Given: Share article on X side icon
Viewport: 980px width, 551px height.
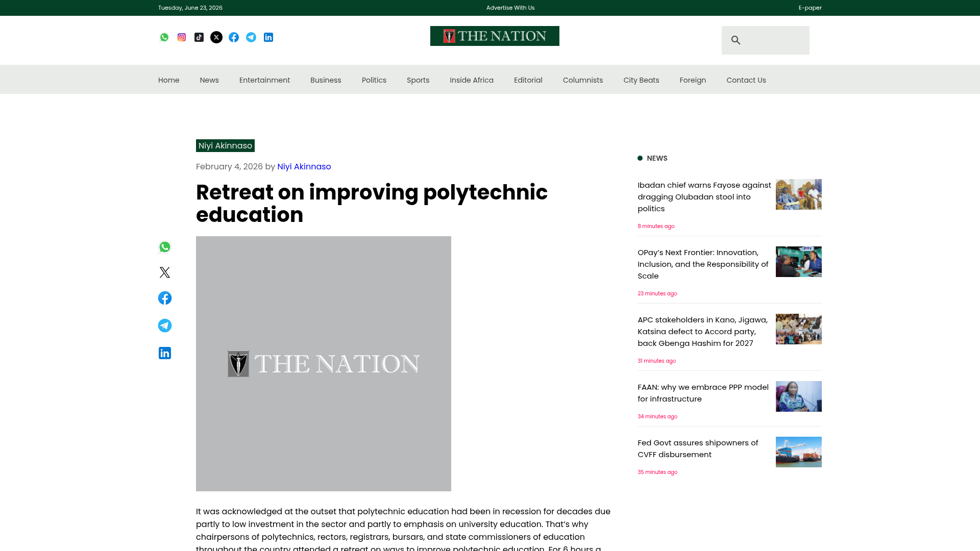Looking at the screenshot, I should point(165,272).
